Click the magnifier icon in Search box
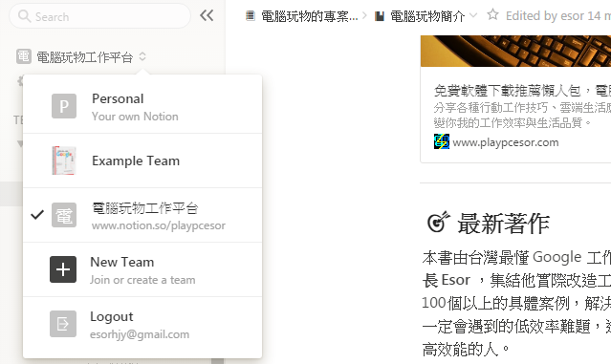Screen dimensions: 611x364 pyautogui.click(x=24, y=16)
